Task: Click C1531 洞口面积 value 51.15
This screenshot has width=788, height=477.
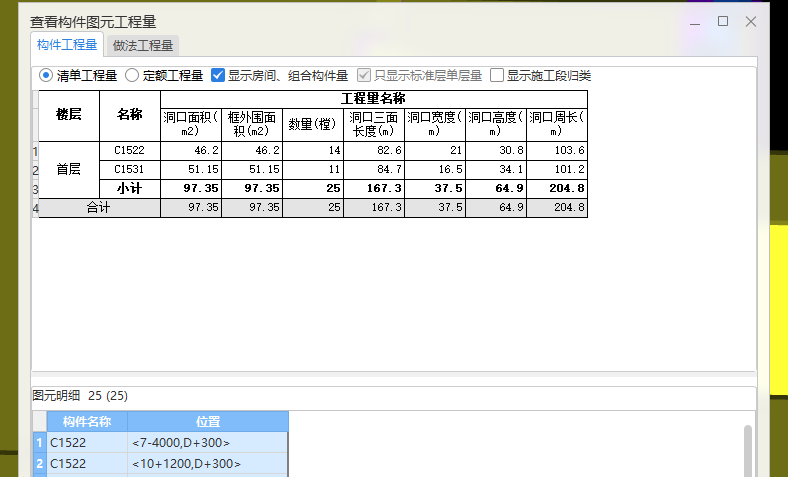Action: click(x=191, y=170)
